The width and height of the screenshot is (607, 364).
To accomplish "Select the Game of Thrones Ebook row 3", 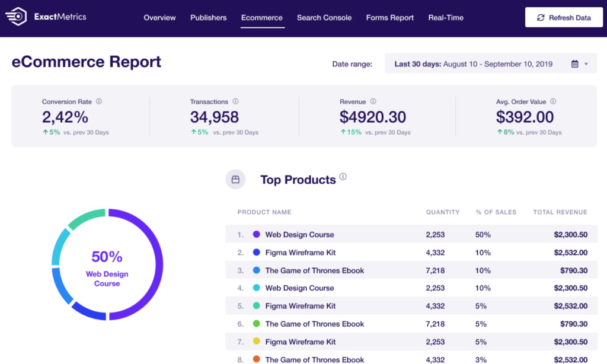I will coord(314,270).
